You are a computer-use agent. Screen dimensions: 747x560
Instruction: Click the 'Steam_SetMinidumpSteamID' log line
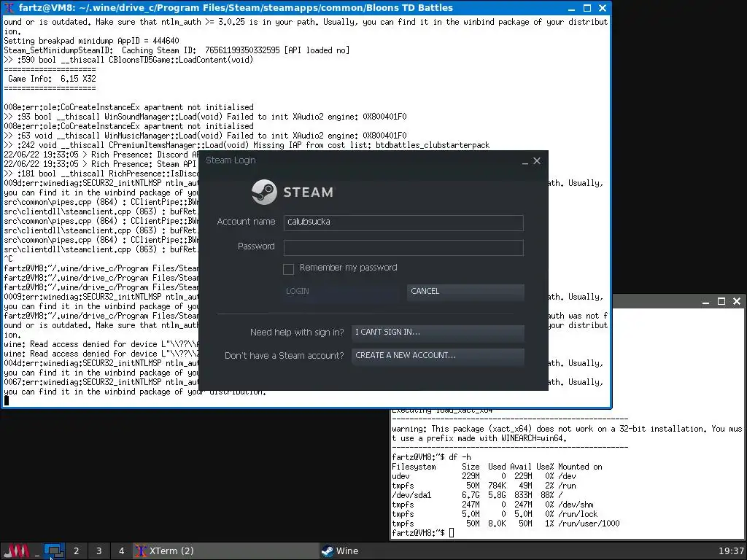coord(177,50)
